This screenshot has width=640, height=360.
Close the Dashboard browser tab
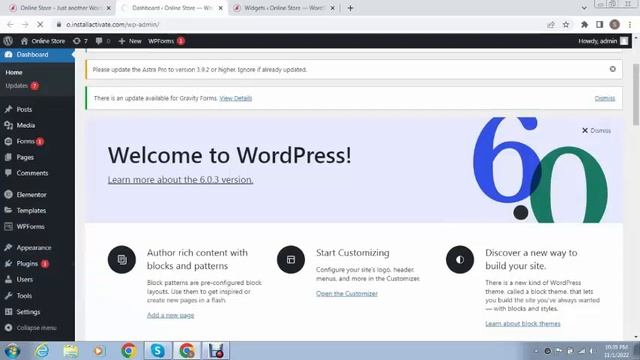221,8
